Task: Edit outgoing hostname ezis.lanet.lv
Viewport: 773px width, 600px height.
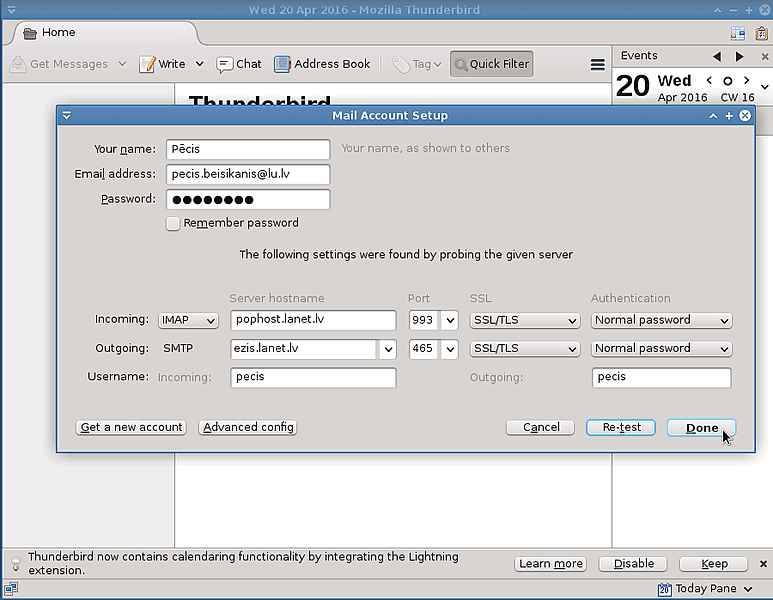Action: 304,349
